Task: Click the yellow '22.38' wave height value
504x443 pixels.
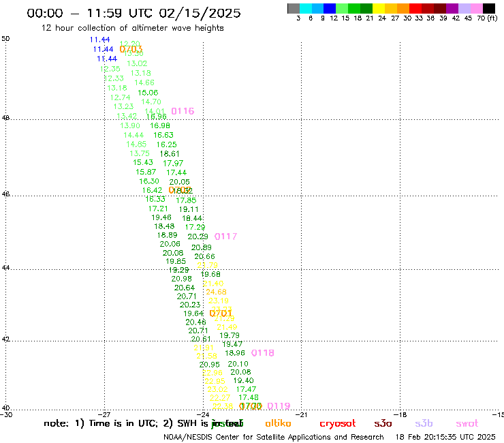Action: click(223, 406)
